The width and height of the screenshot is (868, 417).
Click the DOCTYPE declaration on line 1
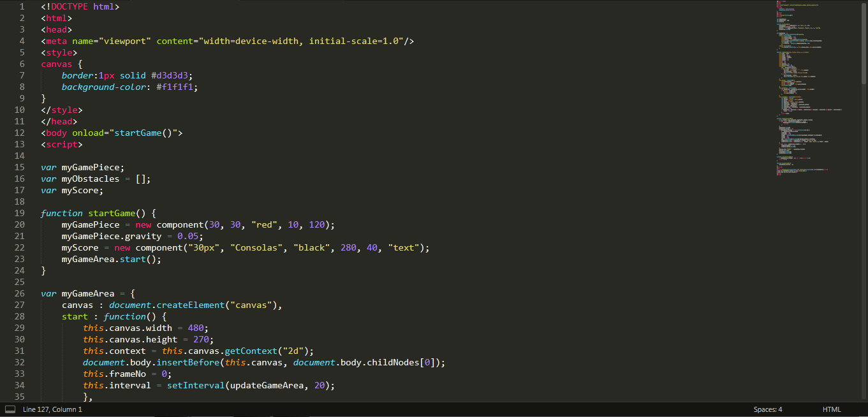(70, 6)
